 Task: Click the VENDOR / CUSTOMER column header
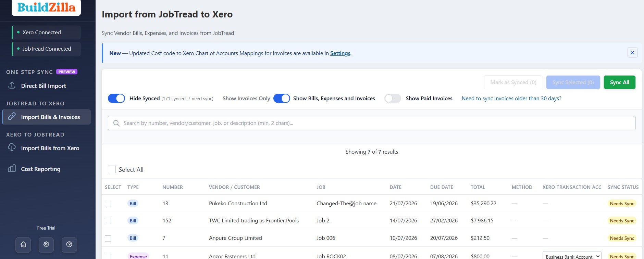click(x=234, y=187)
